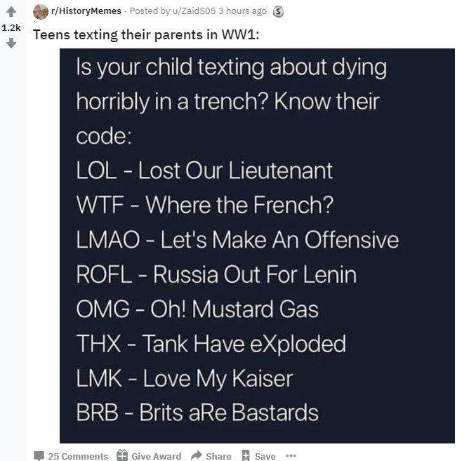Open the dark texting code meme image
This screenshot has width=476, height=461.
pos(257,246)
